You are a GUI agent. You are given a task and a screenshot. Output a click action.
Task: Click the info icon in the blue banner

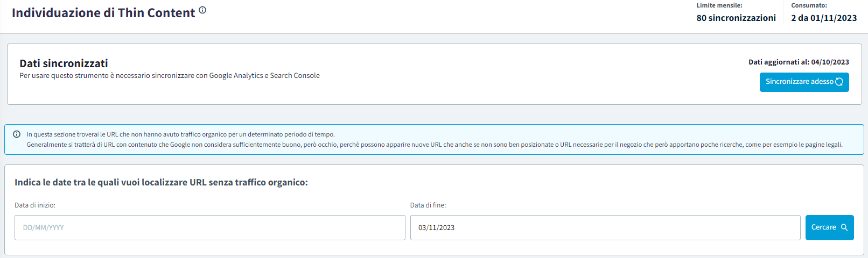(x=17, y=134)
